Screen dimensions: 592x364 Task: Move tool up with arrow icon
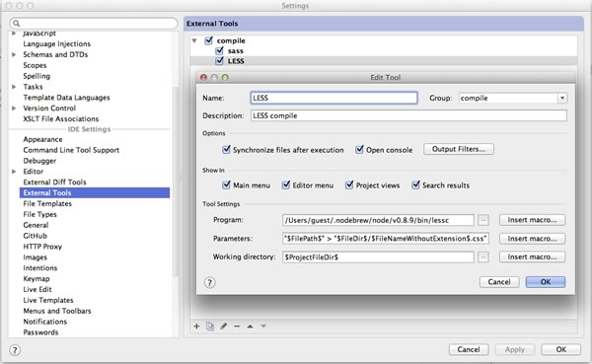[x=250, y=327]
